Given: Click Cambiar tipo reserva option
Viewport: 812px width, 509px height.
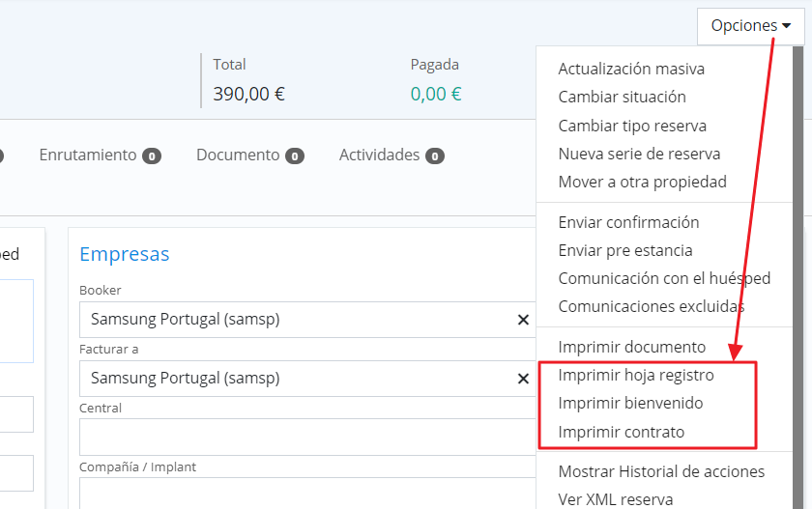Looking at the screenshot, I should click(x=632, y=126).
